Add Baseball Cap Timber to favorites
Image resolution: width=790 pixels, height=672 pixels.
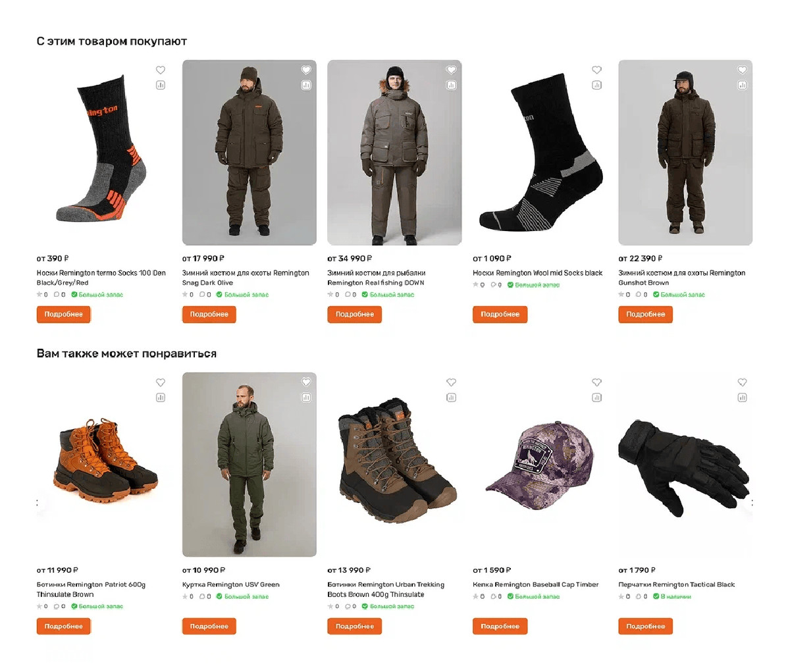(596, 382)
